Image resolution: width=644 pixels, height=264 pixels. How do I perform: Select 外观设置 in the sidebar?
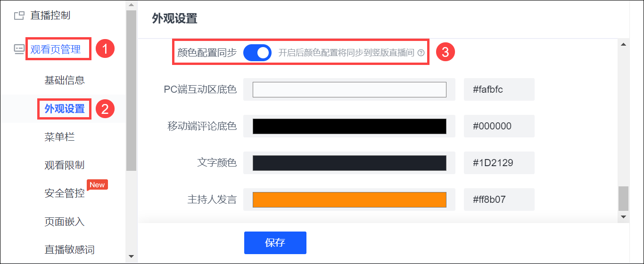pyautogui.click(x=65, y=109)
